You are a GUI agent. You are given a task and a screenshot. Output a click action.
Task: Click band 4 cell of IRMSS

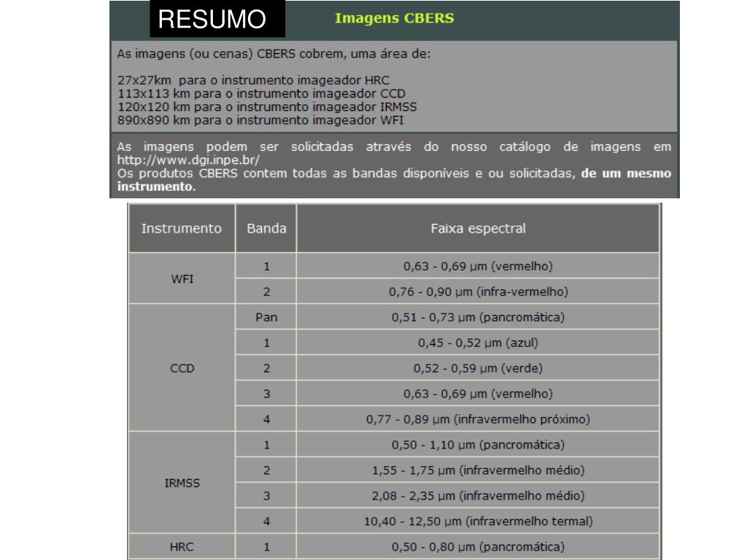coord(266,521)
